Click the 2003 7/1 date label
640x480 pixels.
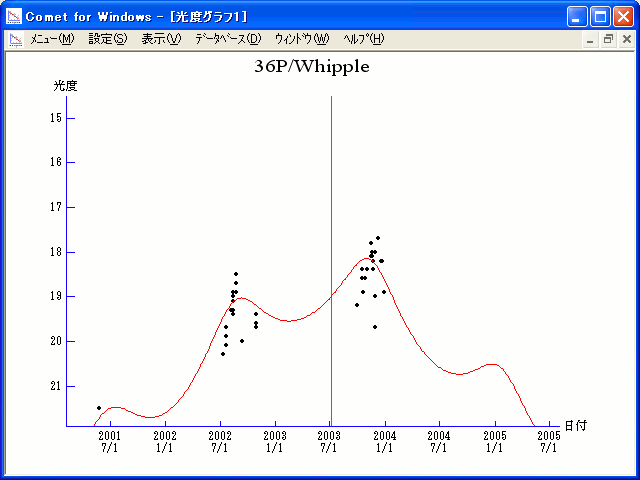coord(329,442)
